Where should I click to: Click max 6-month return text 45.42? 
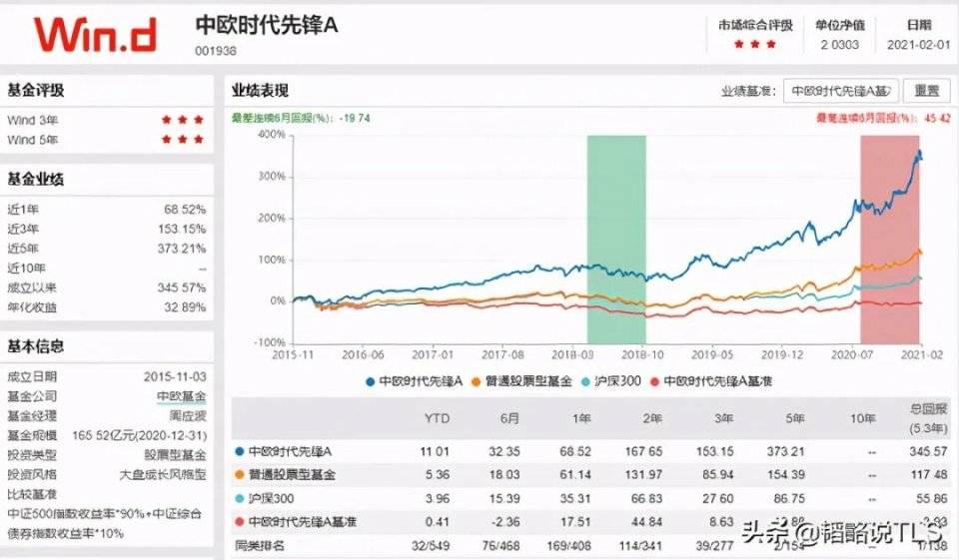[x=937, y=118]
